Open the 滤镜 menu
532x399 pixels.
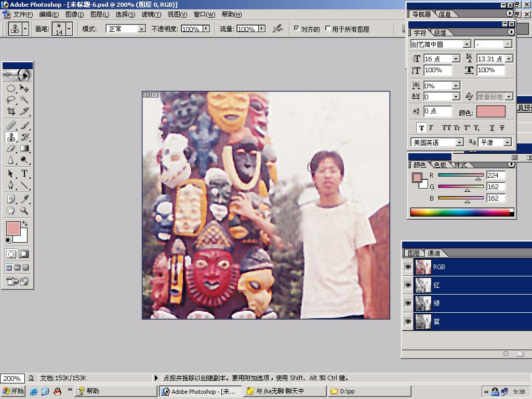tap(151, 15)
